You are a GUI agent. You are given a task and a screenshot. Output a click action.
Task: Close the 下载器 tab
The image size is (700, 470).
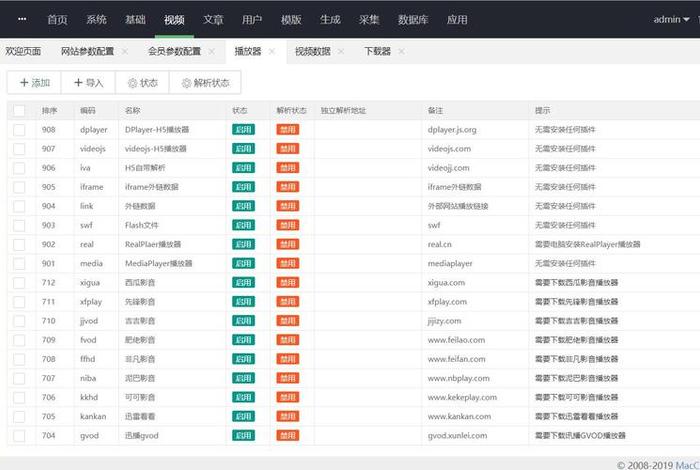click(401, 52)
